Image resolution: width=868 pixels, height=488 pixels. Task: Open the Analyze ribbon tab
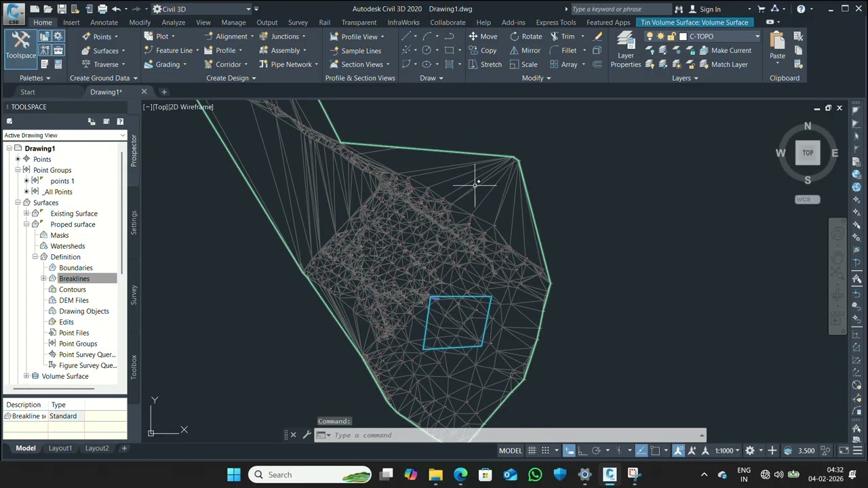173,22
